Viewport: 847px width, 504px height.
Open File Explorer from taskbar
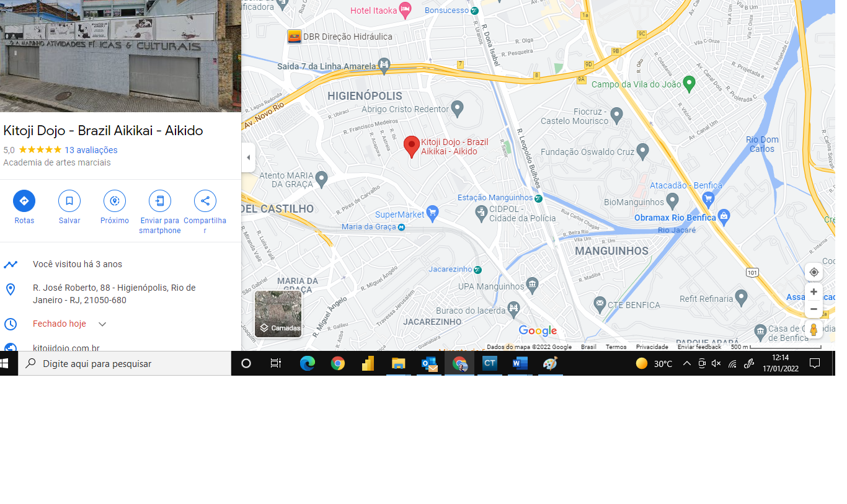[398, 364]
